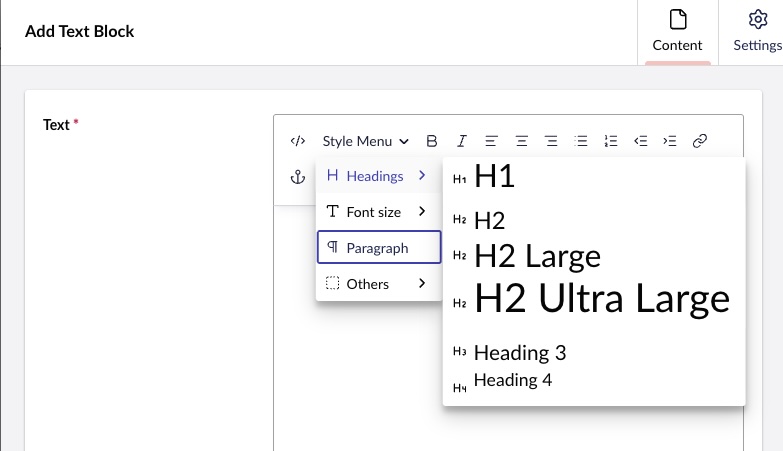Increase indent of text

point(670,141)
